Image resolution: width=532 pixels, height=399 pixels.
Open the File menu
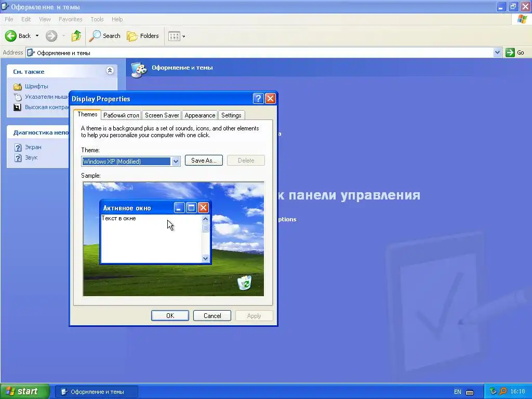click(9, 19)
